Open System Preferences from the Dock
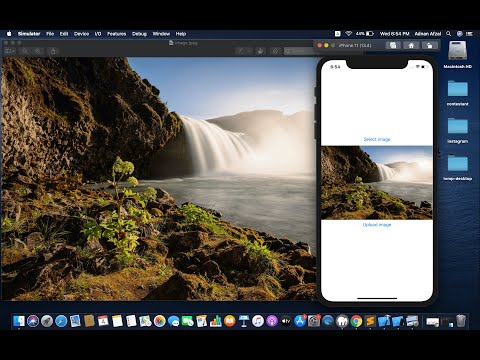The image size is (480, 360). (314, 321)
